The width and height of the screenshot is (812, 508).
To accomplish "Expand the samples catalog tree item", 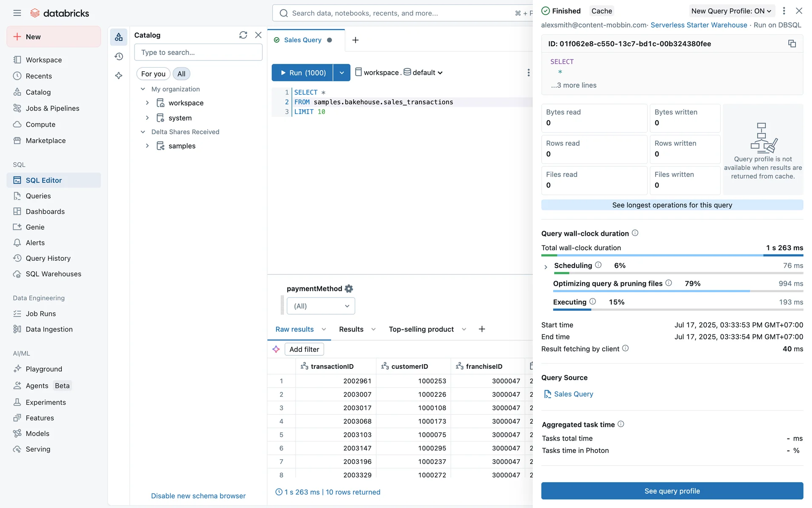I will pyautogui.click(x=147, y=146).
